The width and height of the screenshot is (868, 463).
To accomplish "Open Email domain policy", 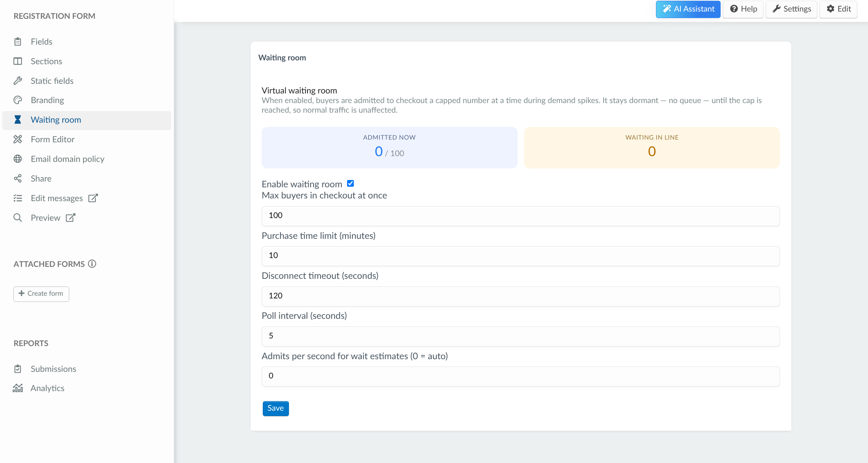I will [x=87, y=159].
